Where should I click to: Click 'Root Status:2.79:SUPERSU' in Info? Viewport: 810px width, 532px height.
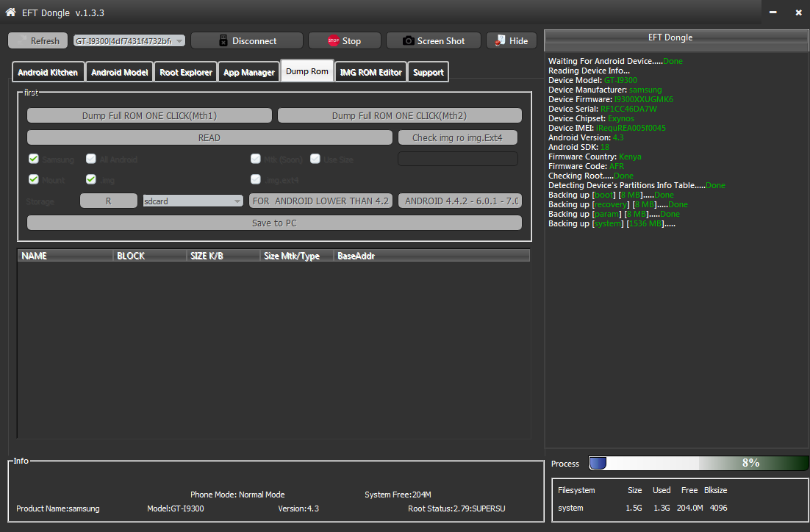pyautogui.click(x=456, y=508)
